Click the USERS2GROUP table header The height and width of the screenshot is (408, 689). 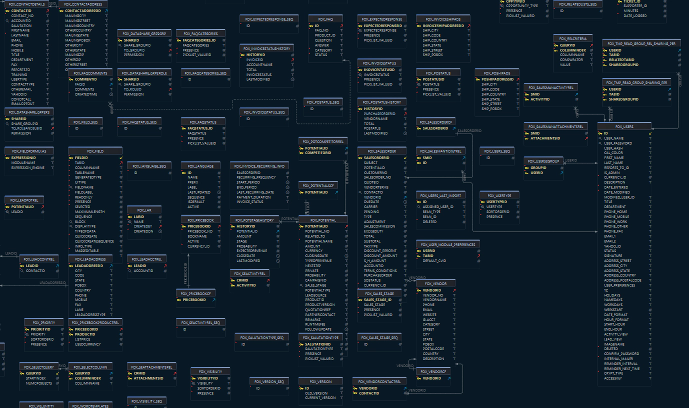pos(543,161)
